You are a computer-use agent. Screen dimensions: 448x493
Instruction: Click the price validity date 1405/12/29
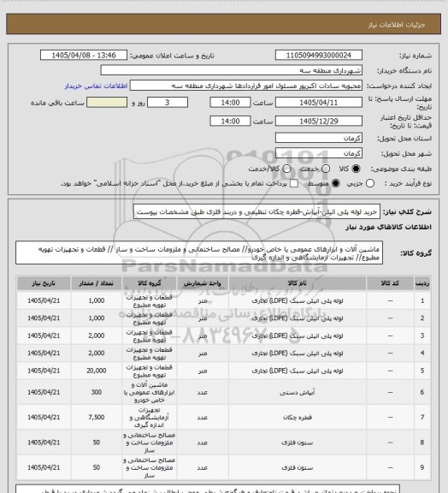coord(319,122)
